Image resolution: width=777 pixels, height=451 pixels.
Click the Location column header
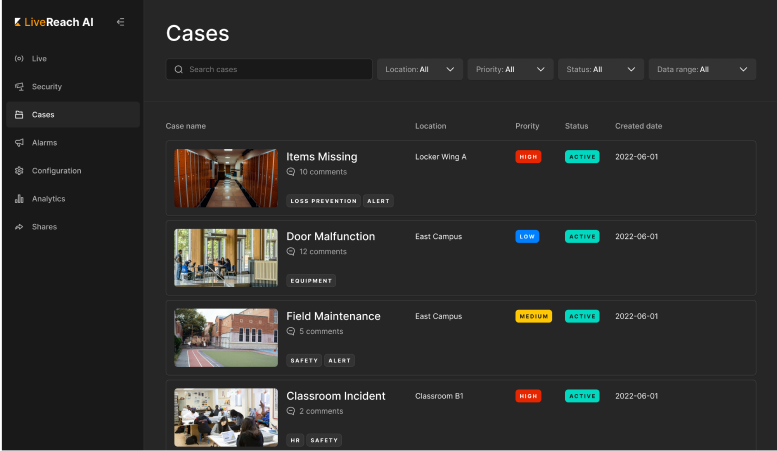pyautogui.click(x=431, y=126)
